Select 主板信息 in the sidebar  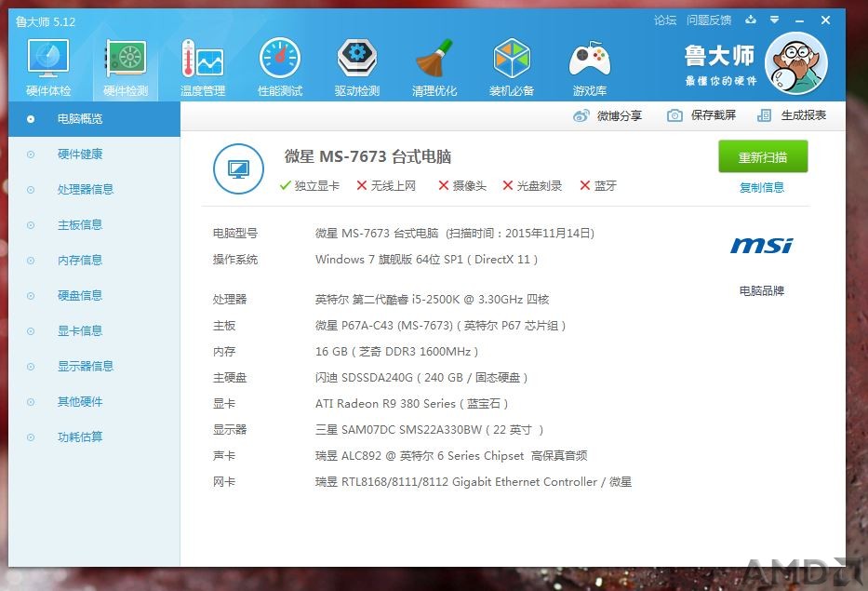pos(94,225)
